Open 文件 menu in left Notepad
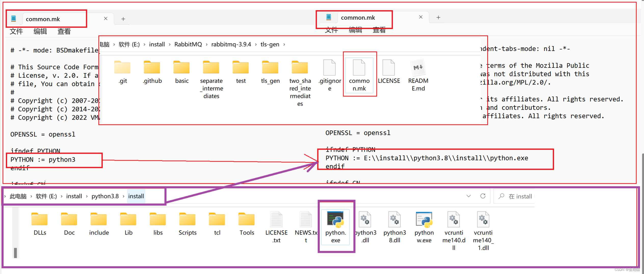This screenshot has width=644, height=274. [16, 32]
